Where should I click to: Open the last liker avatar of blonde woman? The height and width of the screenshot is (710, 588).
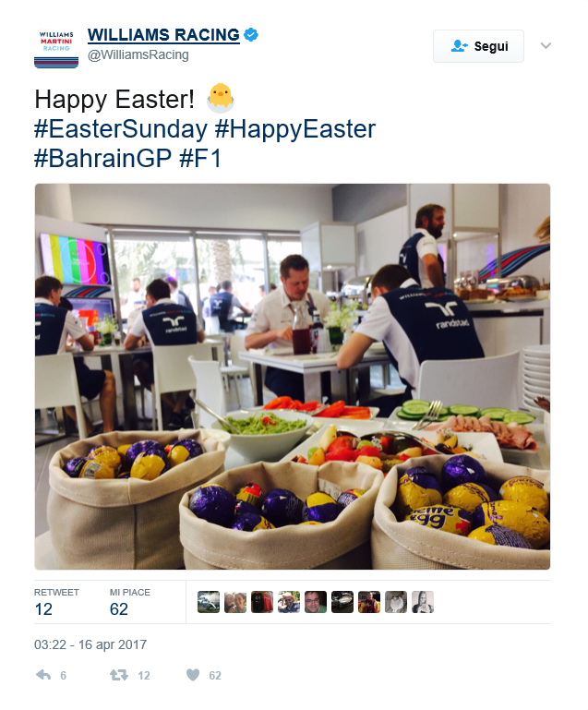pos(423,602)
